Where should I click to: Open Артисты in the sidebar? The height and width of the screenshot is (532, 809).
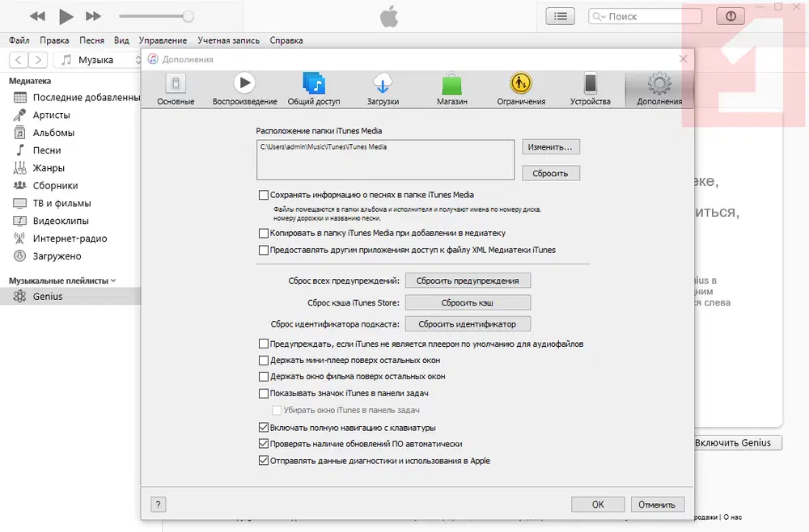point(70,115)
